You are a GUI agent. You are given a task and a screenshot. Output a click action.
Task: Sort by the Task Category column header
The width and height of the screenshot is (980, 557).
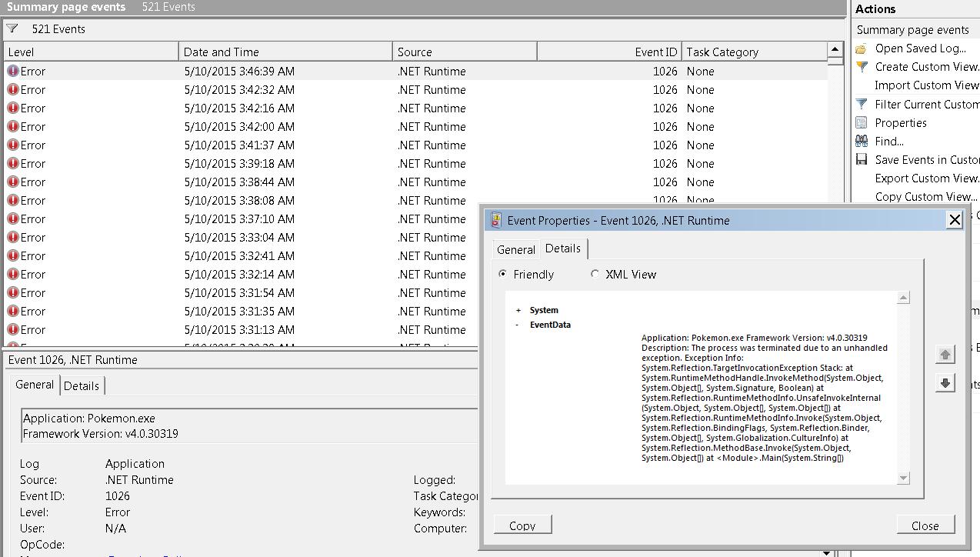[755, 52]
